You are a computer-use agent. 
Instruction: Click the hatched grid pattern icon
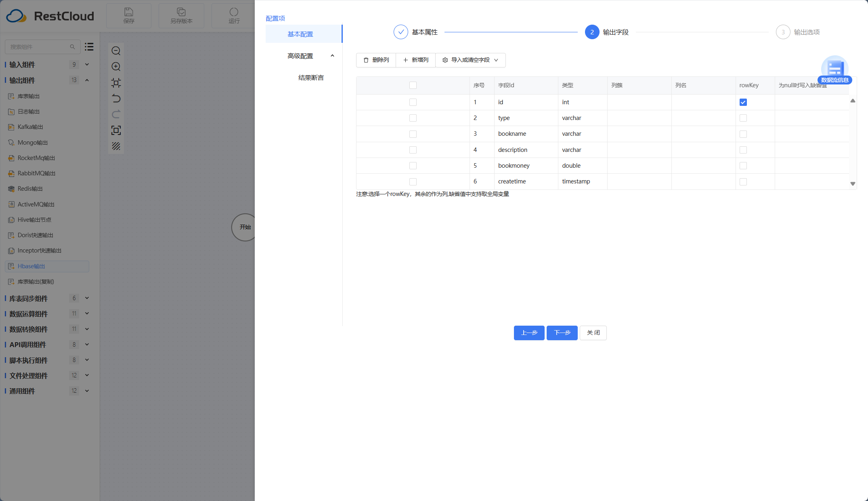[116, 146]
